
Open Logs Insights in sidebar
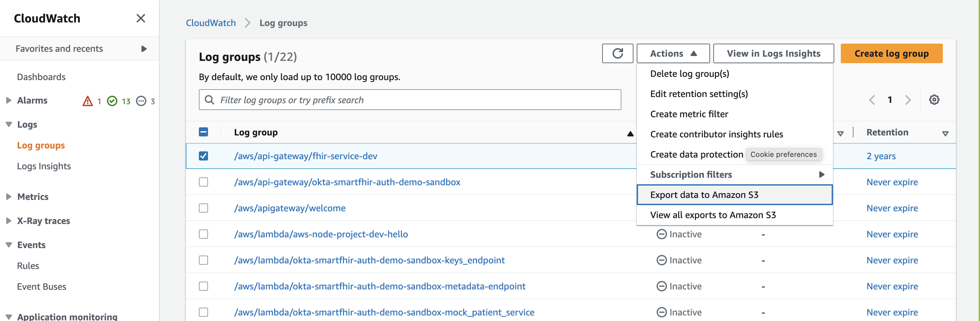coord(44,166)
